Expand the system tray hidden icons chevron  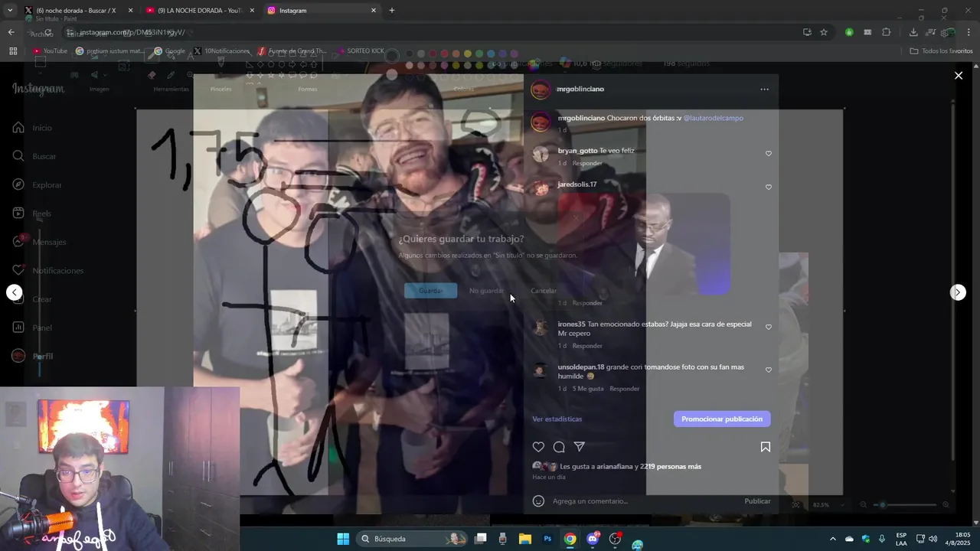[x=833, y=539]
